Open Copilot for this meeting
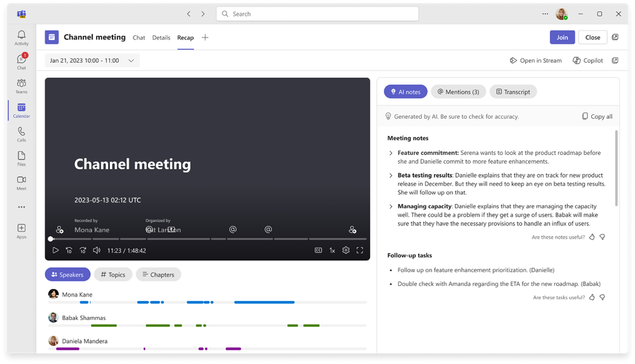This screenshot has height=364, width=635. pyautogui.click(x=587, y=60)
